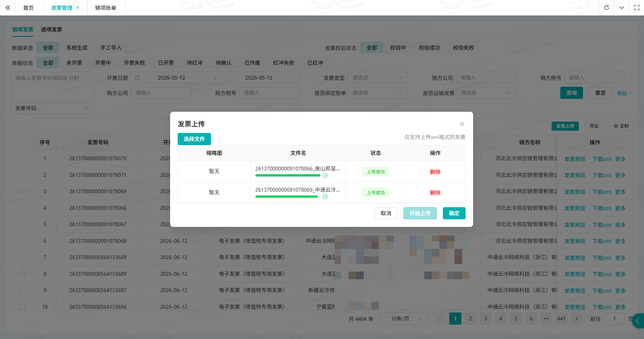644x339 pixels.
Task: Open 更多 menu for row 1
Action: pyautogui.click(x=621, y=159)
